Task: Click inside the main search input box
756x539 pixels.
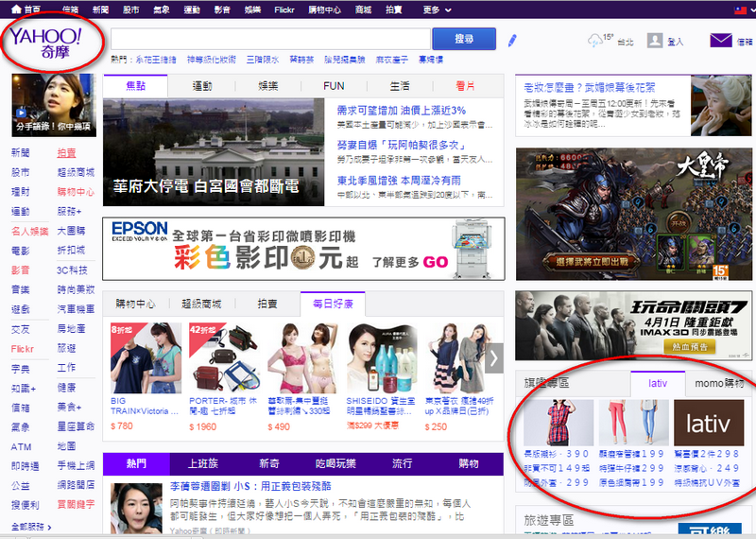Action: 270,39
